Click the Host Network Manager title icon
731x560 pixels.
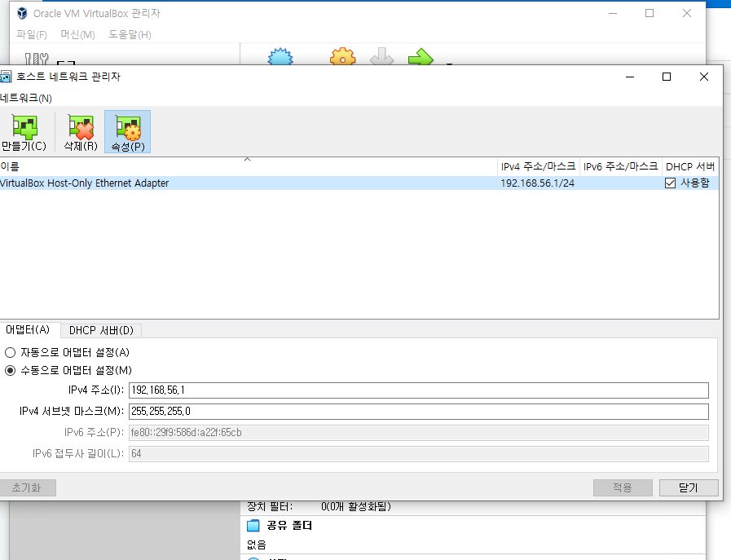tap(5, 77)
